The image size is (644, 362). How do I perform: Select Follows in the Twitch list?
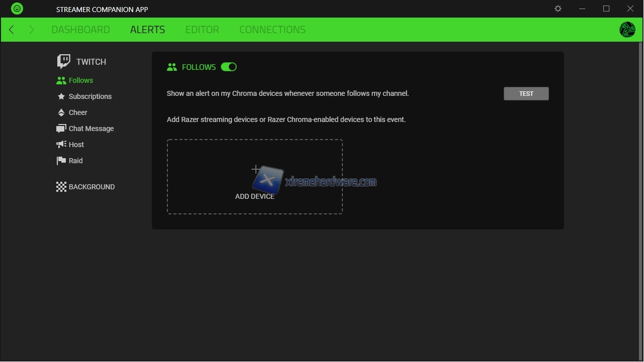(x=80, y=80)
